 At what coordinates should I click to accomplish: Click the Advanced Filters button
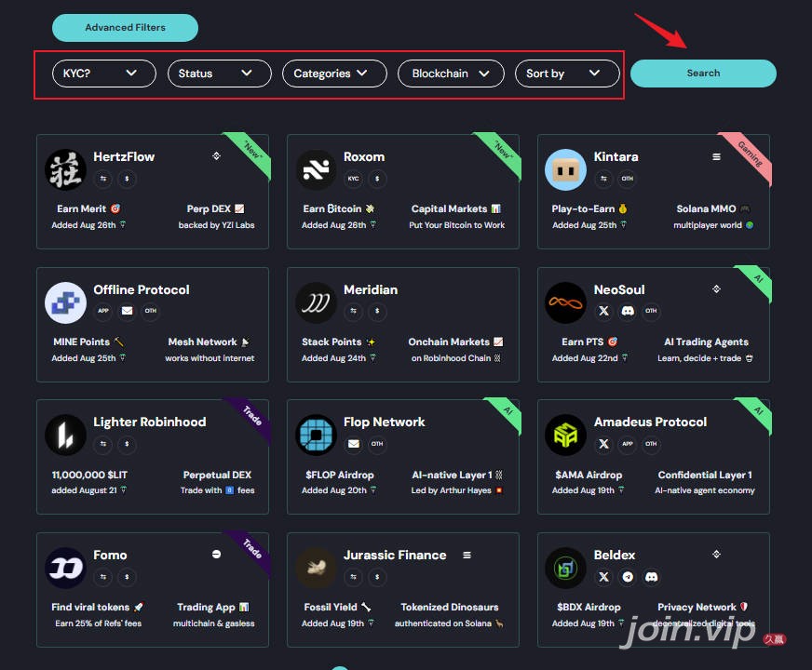(x=126, y=27)
